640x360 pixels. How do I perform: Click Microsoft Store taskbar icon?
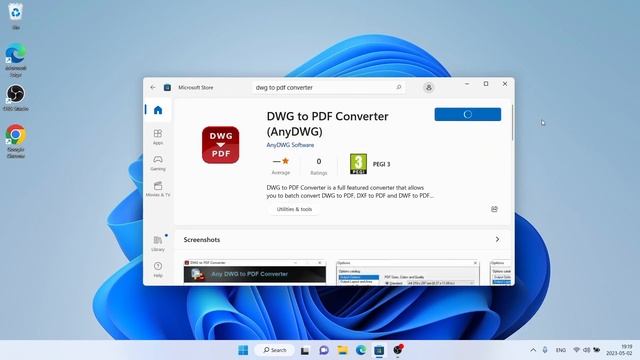(379, 350)
